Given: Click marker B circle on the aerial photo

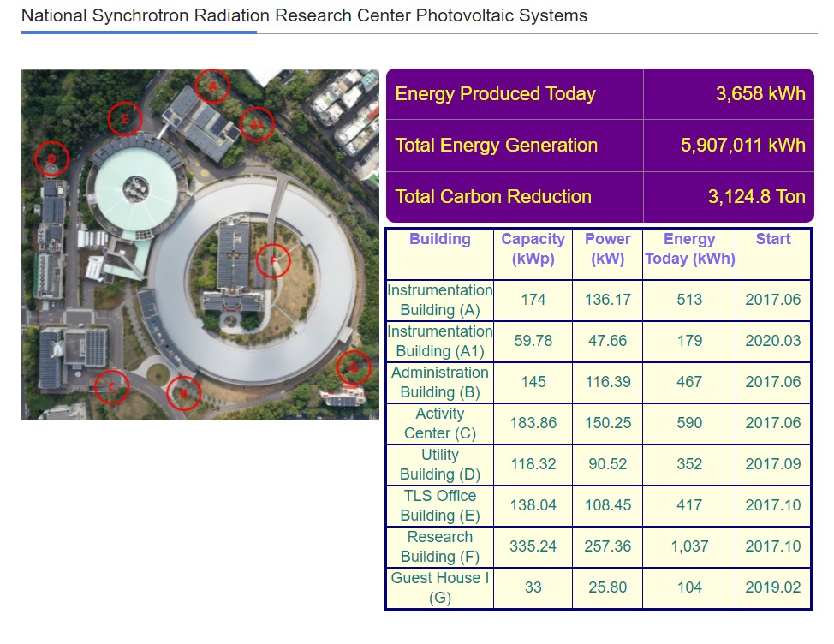Looking at the screenshot, I should tap(183, 393).
